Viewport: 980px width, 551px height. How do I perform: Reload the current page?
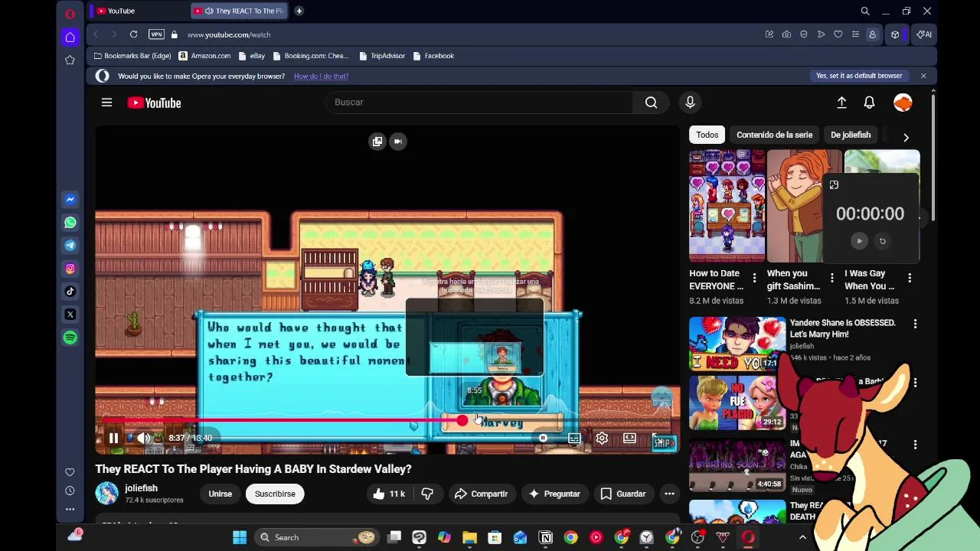click(x=133, y=34)
